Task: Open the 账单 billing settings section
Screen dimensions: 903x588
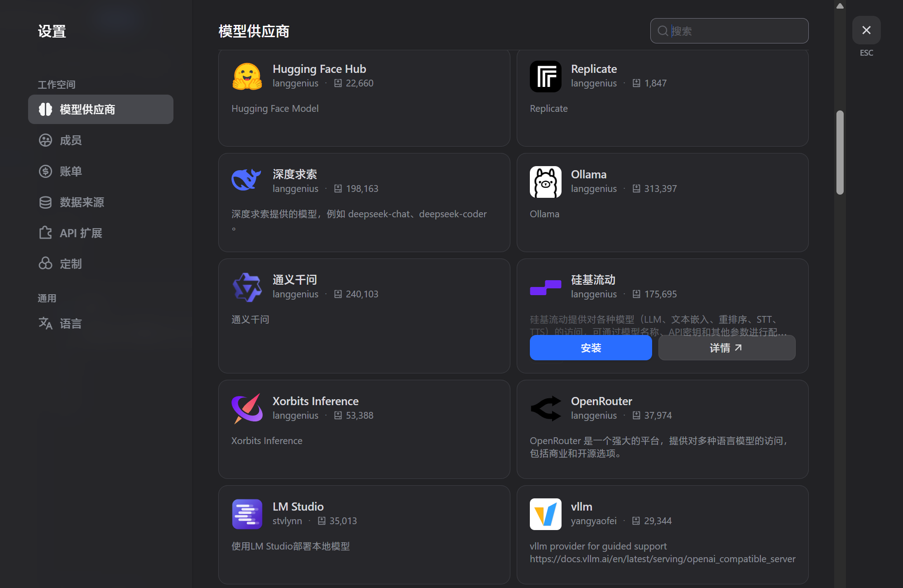Action: 71,172
